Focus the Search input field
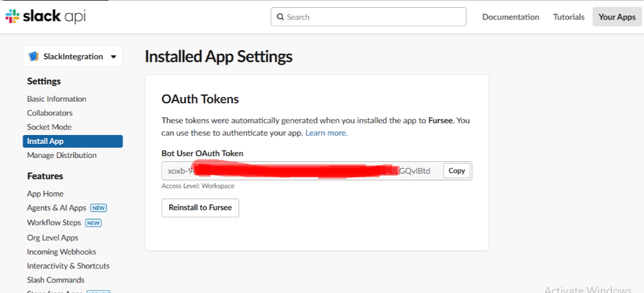Image resolution: width=644 pixels, height=293 pixels. pos(369,17)
